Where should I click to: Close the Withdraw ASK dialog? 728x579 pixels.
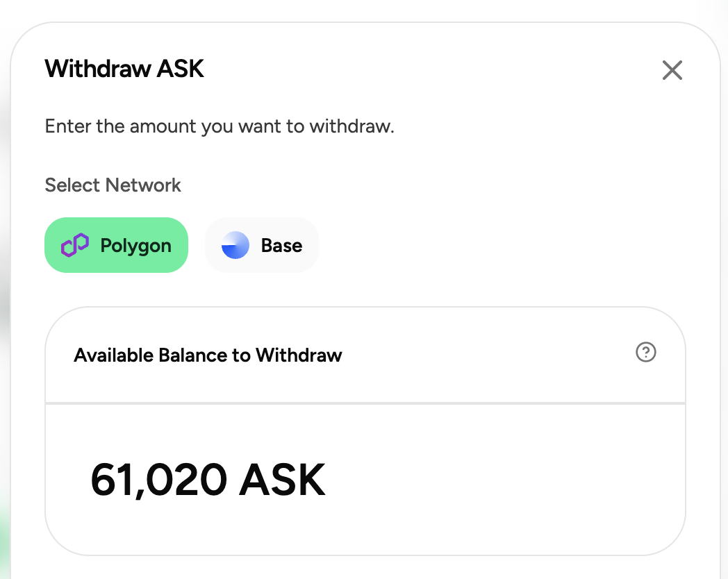pos(672,70)
